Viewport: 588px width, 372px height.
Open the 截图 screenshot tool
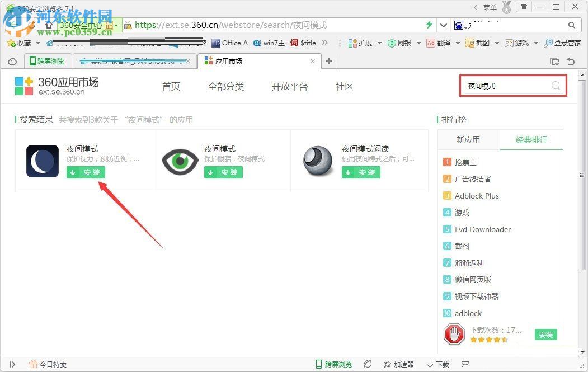[x=477, y=43]
